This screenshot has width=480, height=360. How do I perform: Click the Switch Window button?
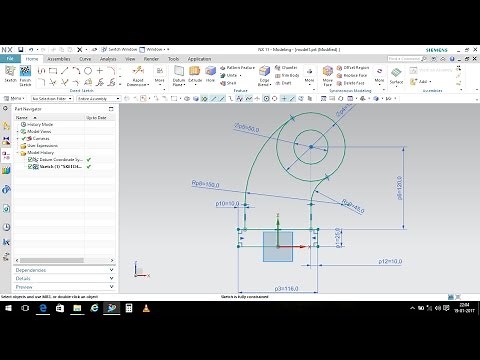click(119, 49)
